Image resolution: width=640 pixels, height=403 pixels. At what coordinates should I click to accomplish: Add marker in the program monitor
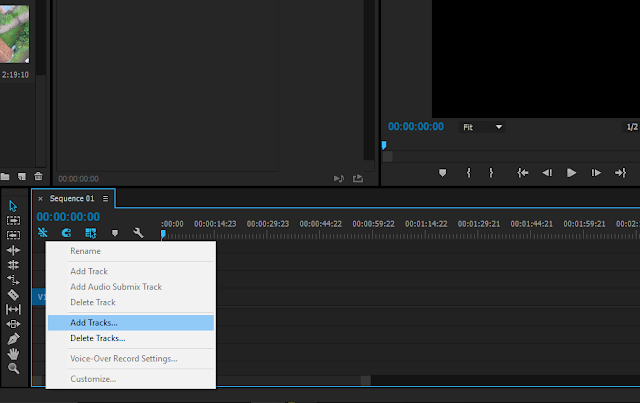click(x=442, y=173)
